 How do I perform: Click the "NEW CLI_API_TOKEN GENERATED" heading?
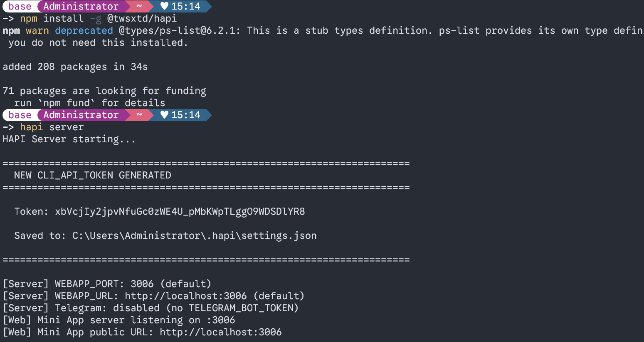pyautogui.click(x=92, y=175)
